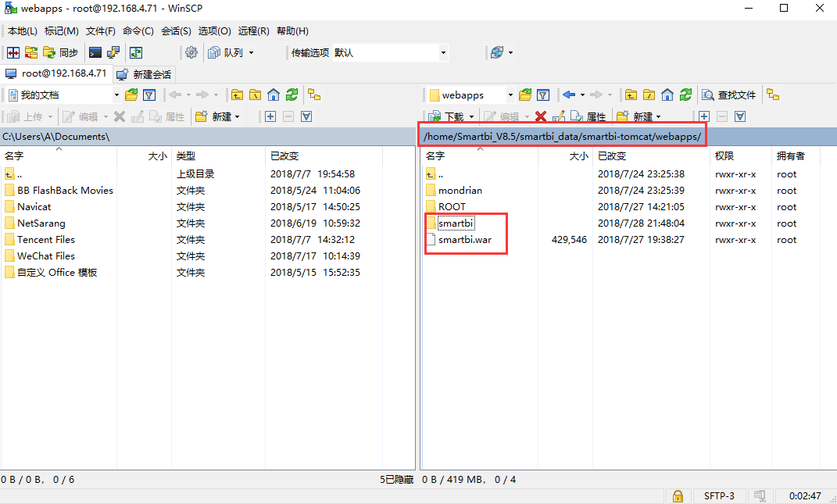Click the 队列 queue button
The width and height of the screenshot is (837, 504).
pyautogui.click(x=226, y=52)
